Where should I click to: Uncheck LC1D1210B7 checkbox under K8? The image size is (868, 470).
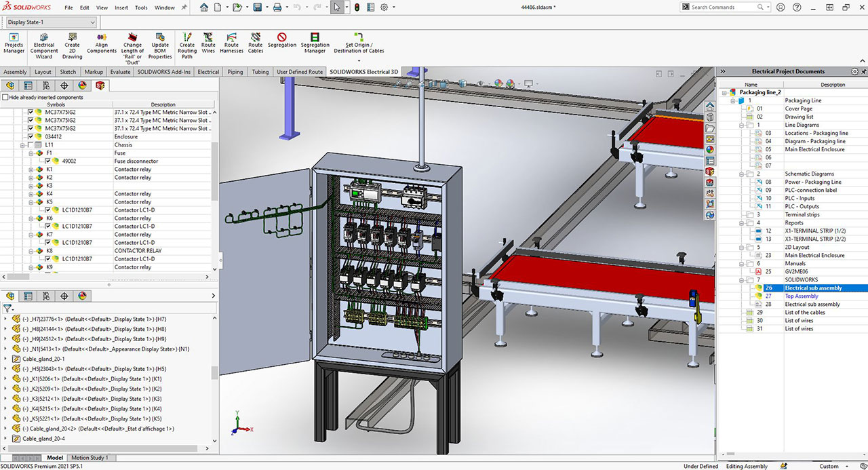click(47, 258)
